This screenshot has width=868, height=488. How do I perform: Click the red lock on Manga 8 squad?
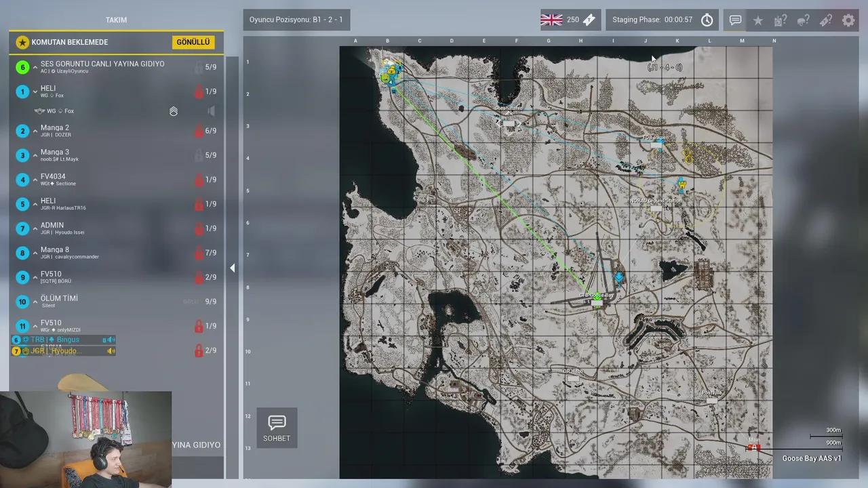point(199,253)
